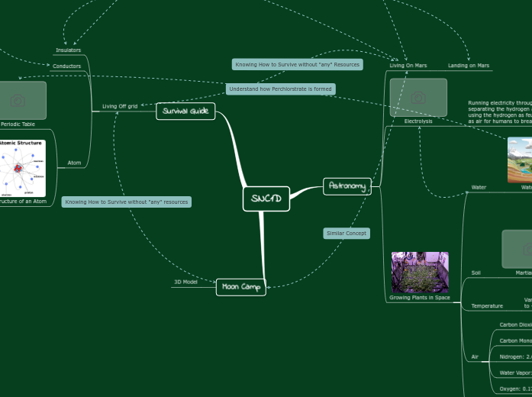This screenshot has height=397, width=532.
Task: Select the 3D Model topic
Action: 185,282
